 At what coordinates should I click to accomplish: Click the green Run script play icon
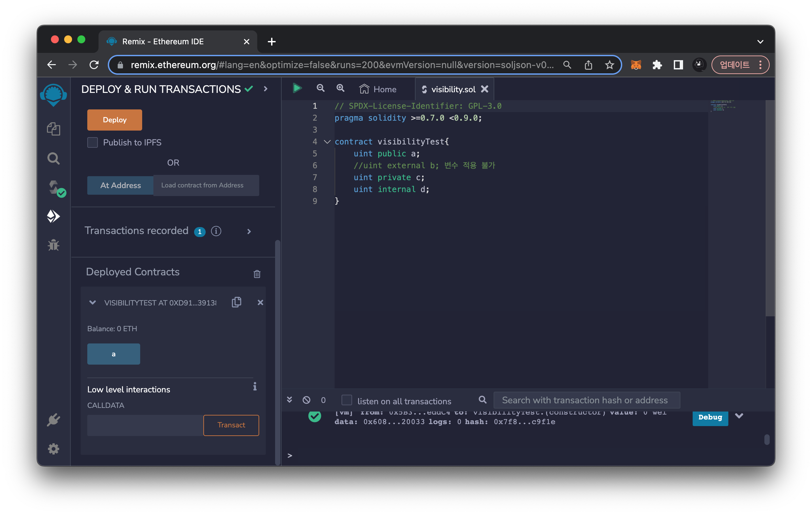(x=297, y=89)
